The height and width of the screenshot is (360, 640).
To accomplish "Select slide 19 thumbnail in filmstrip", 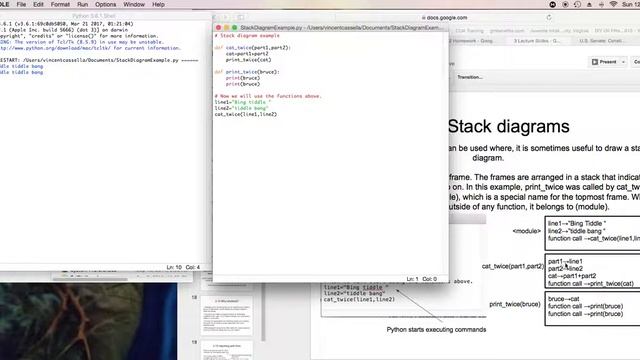I will point(227,351).
